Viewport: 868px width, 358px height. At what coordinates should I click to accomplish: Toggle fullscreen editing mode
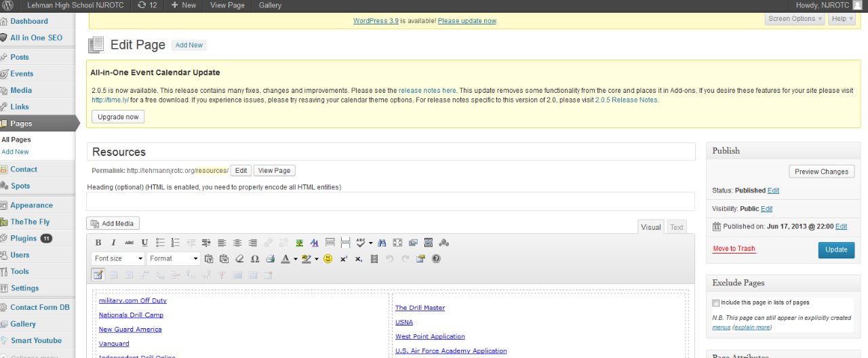point(398,243)
